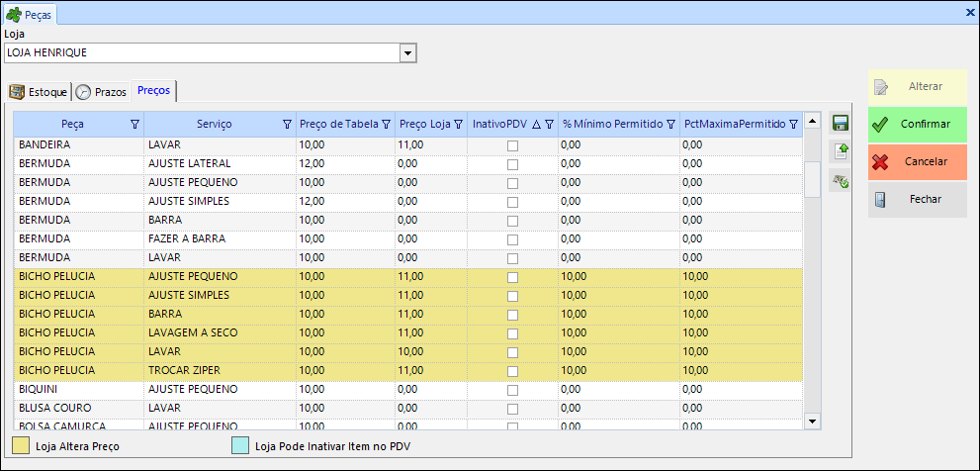
Task: Click the Loja Pode Inativar Item no PDV label
Action: click(332, 446)
